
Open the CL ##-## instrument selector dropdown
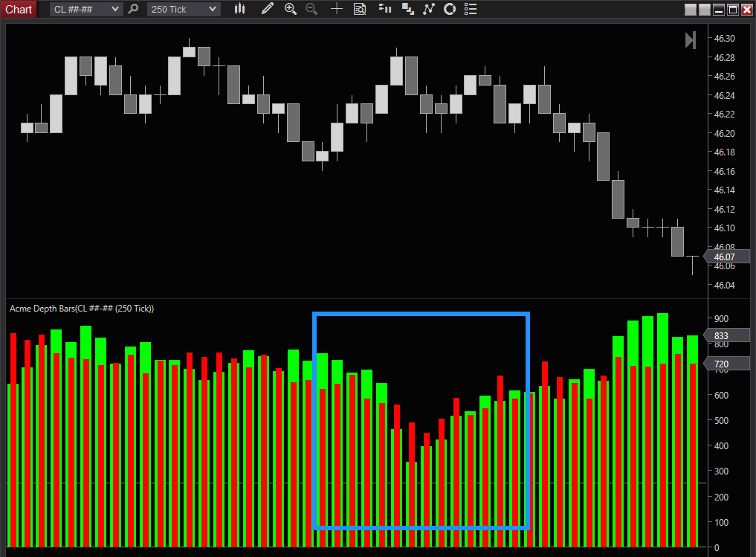coord(85,9)
